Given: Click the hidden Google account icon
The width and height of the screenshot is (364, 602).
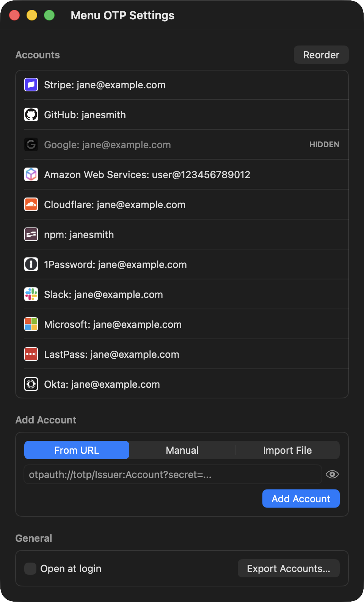Looking at the screenshot, I should (31, 144).
